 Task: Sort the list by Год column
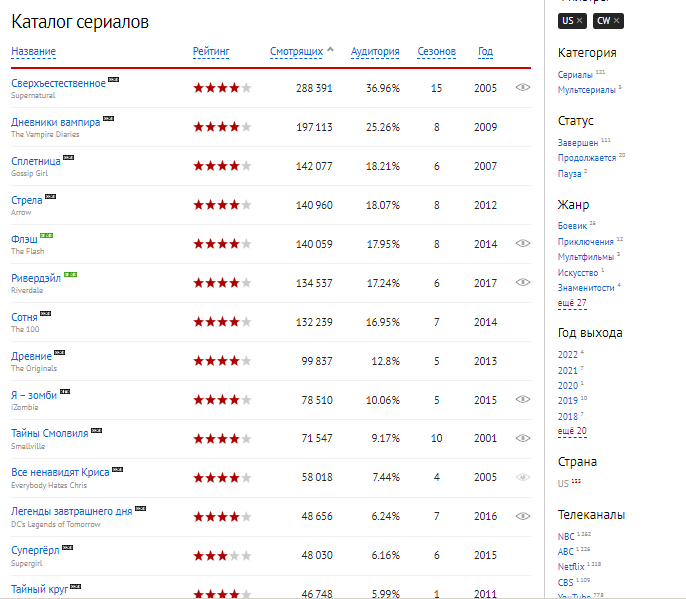[485, 51]
